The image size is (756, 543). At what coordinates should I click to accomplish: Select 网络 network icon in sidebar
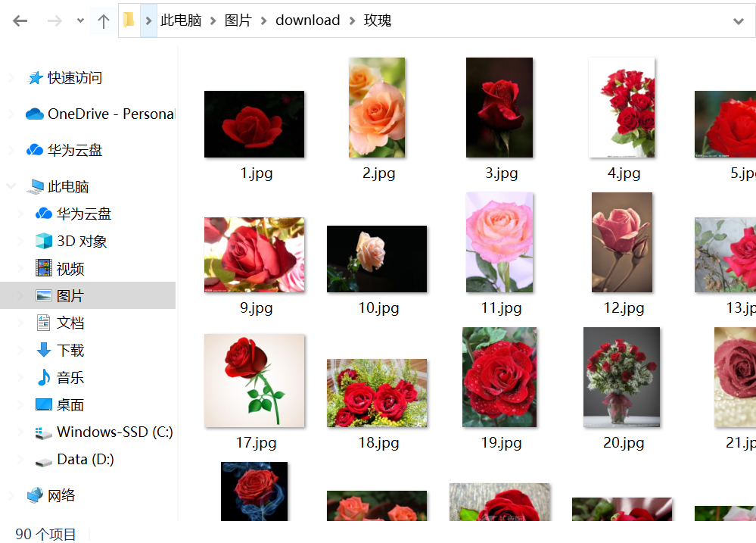[36, 495]
